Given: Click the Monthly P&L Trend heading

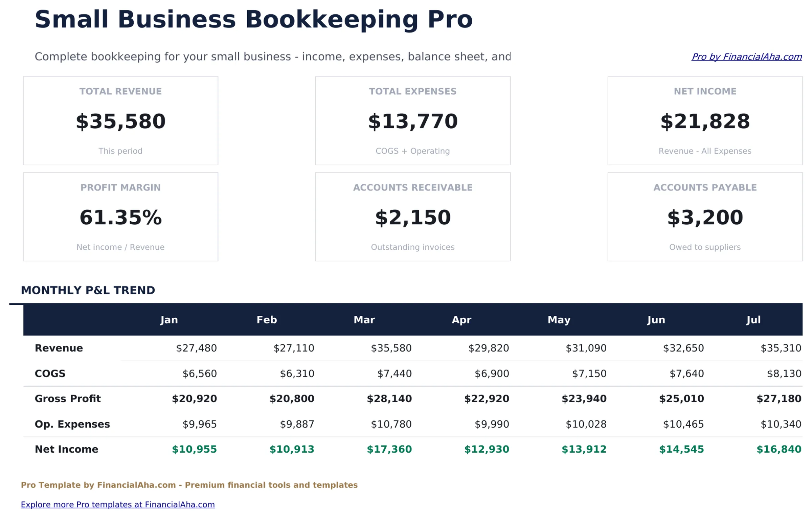Looking at the screenshot, I should [88, 290].
